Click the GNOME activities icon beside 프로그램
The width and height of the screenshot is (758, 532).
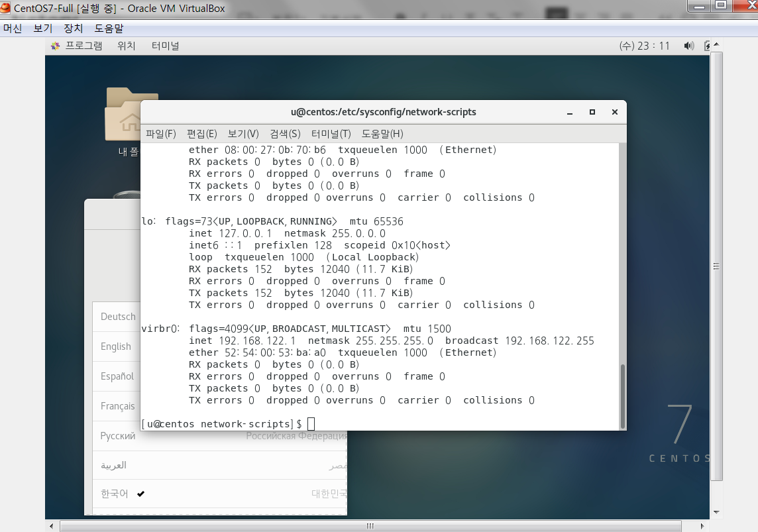click(56, 46)
